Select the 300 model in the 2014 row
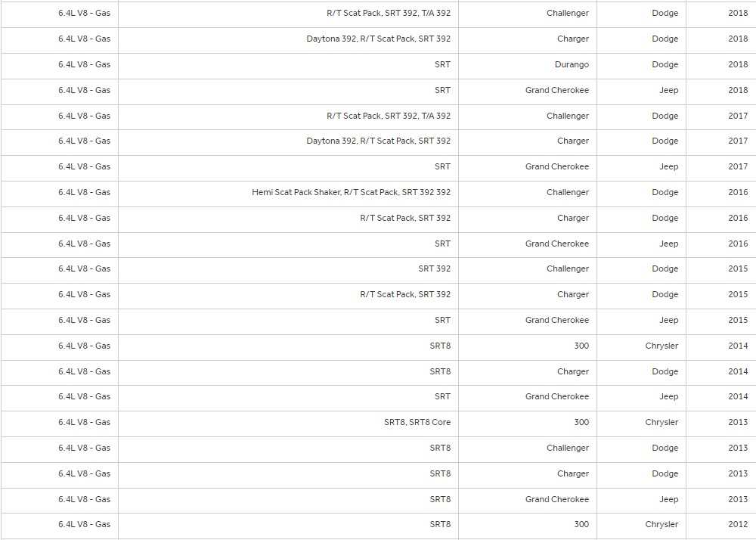Viewport: 756px width, 540px height. [x=581, y=346]
